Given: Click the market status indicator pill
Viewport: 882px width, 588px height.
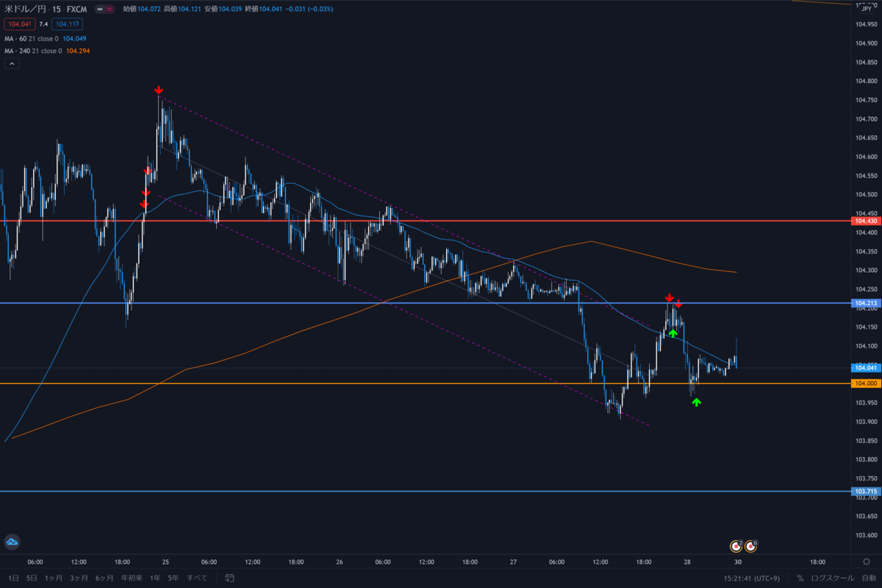Looking at the screenshot, I should (x=106, y=10).
